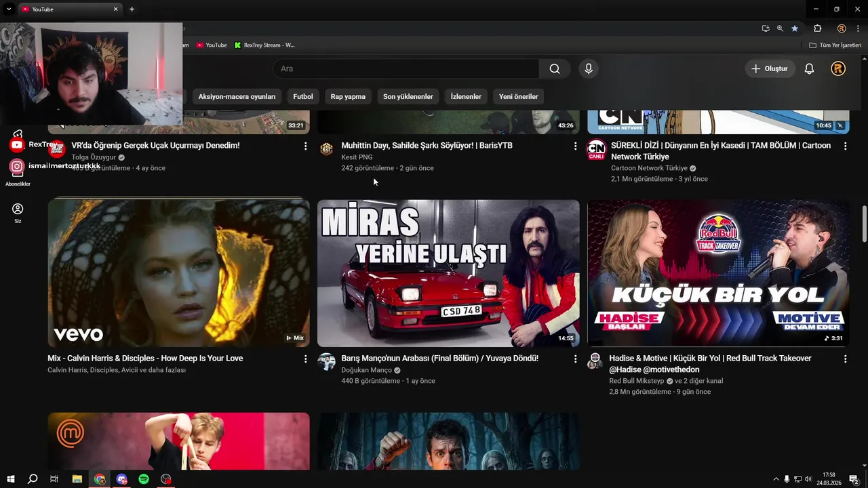This screenshot has height=488, width=868.
Task: Open video titled SÜREKLİ DİZİ Dünyanın En İyi Kasedi
Action: [x=721, y=151]
